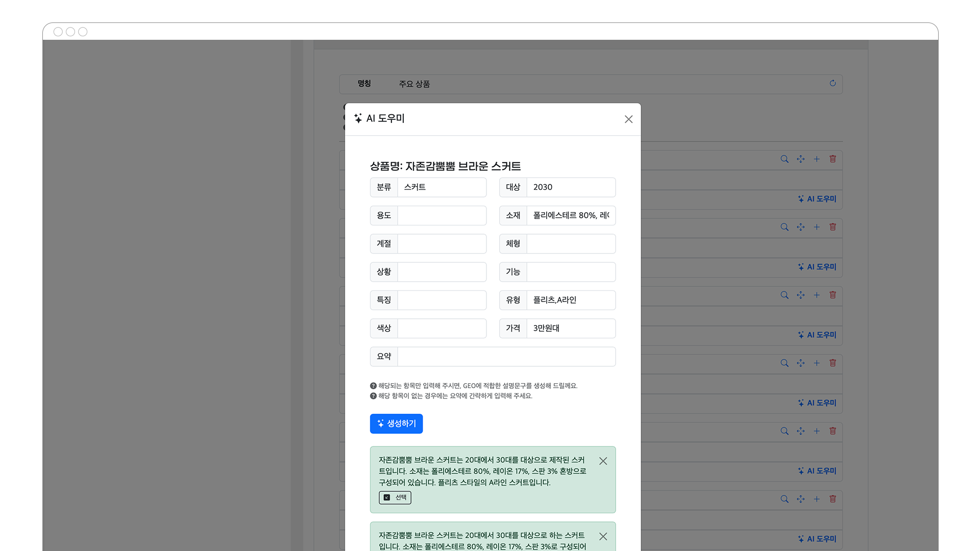Click the topmost row's plus add icon
The width and height of the screenshot is (980, 551).
[x=817, y=159]
